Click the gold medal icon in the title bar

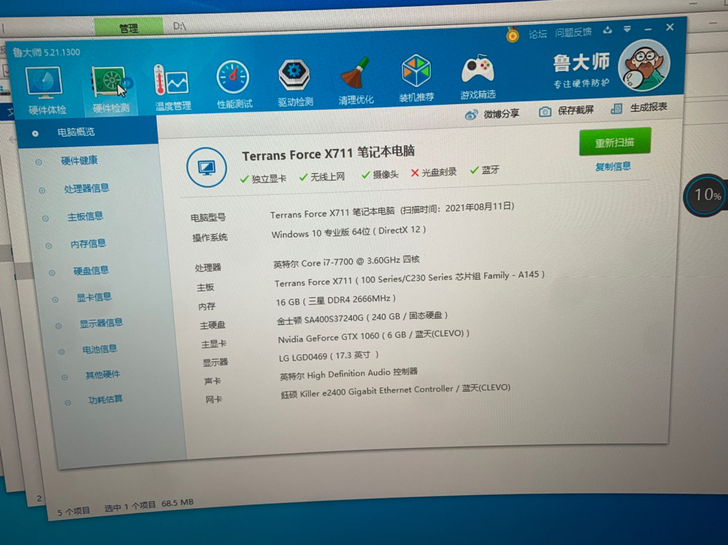(x=513, y=34)
